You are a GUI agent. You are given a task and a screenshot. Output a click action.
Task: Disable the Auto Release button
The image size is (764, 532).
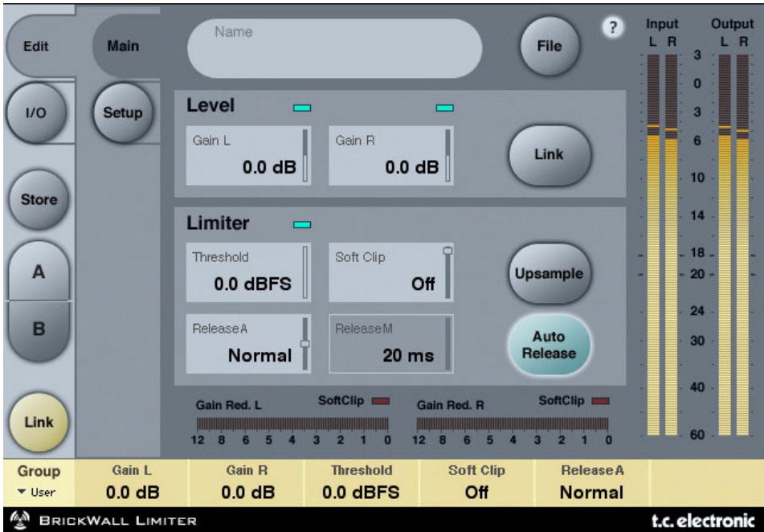click(x=550, y=345)
